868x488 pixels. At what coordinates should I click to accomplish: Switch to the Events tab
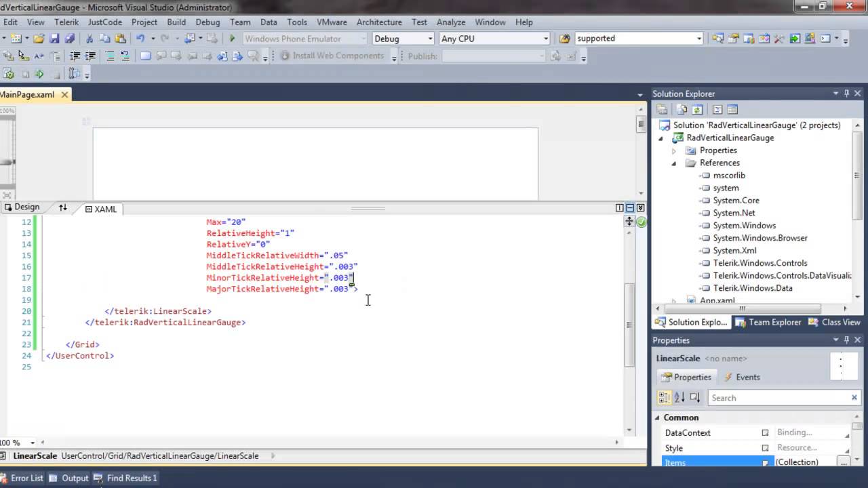click(742, 377)
